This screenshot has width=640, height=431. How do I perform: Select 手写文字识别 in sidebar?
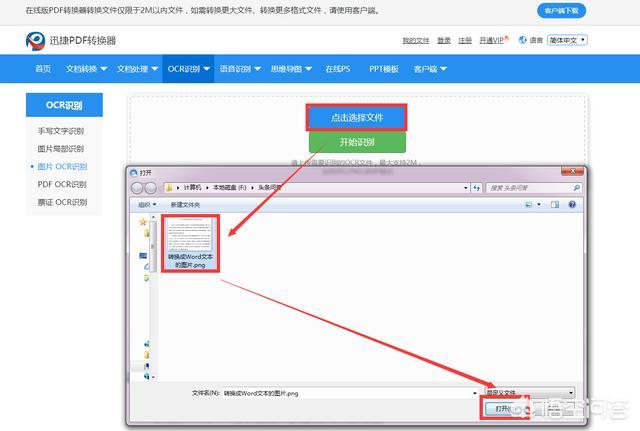coord(61,131)
